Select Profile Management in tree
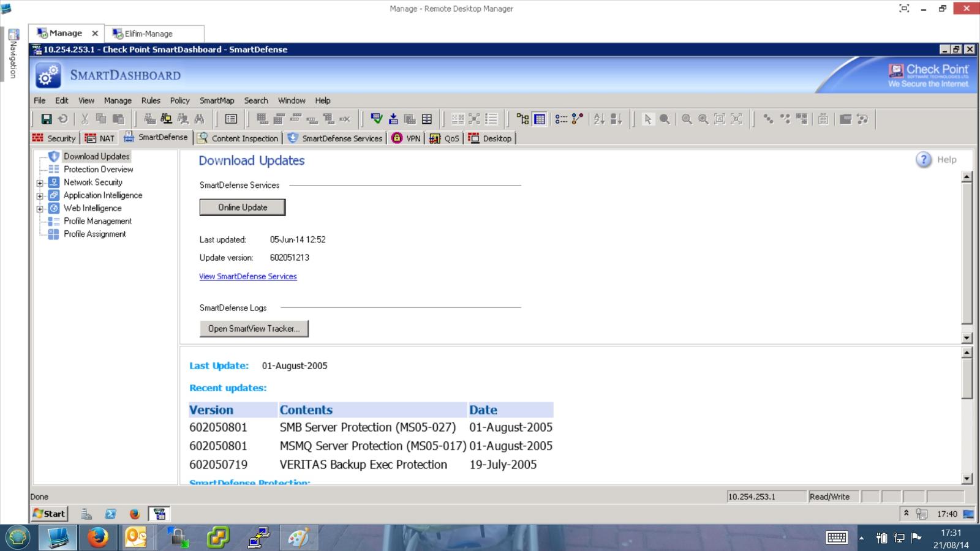This screenshot has height=551, width=980. click(97, 221)
